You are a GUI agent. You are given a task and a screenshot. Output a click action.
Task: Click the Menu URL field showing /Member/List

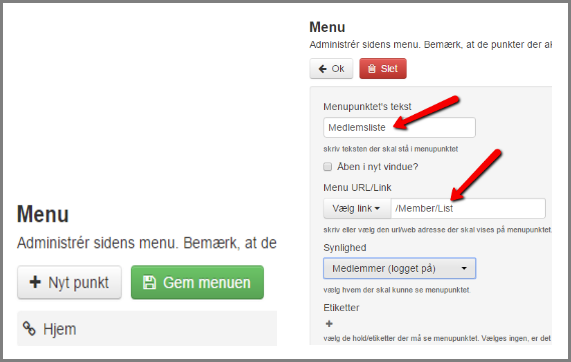[468, 208]
